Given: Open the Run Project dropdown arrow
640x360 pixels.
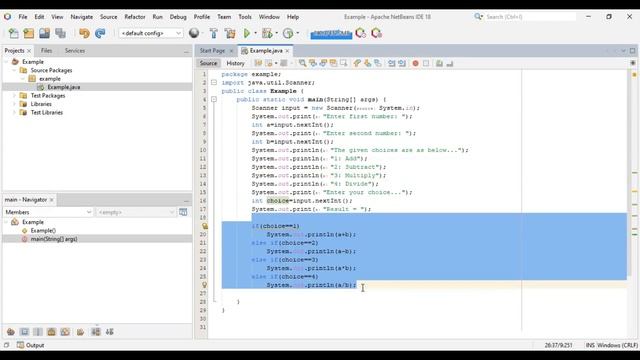Looking at the screenshot, I should click(x=256, y=33).
